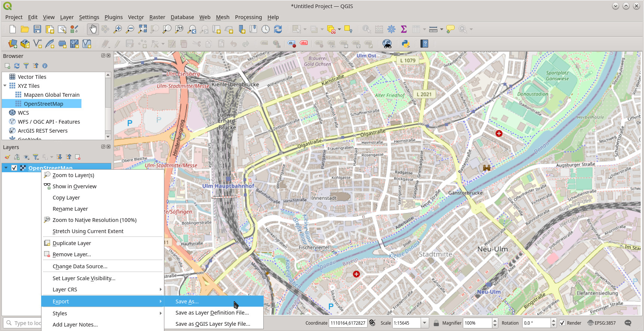This screenshot has width=644, height=331.
Task: Open the Layer Styling panel brush icon
Action: point(7,157)
